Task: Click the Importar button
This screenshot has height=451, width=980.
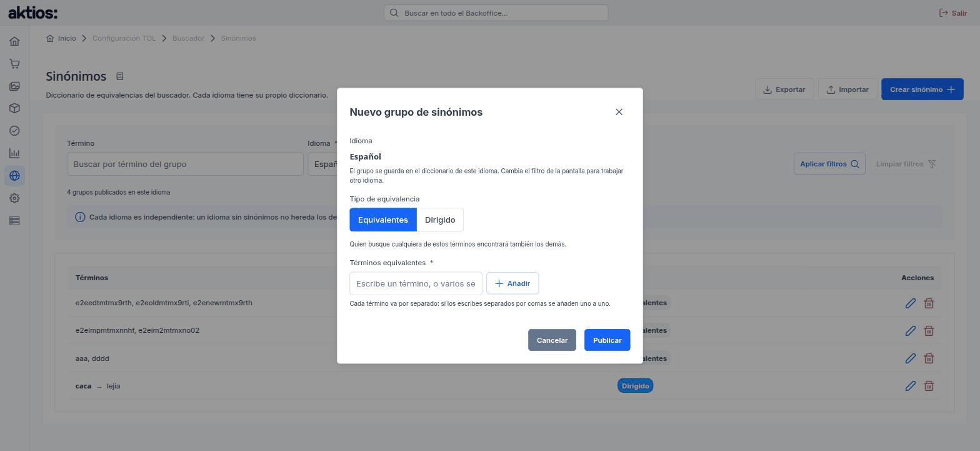Action: point(847,89)
